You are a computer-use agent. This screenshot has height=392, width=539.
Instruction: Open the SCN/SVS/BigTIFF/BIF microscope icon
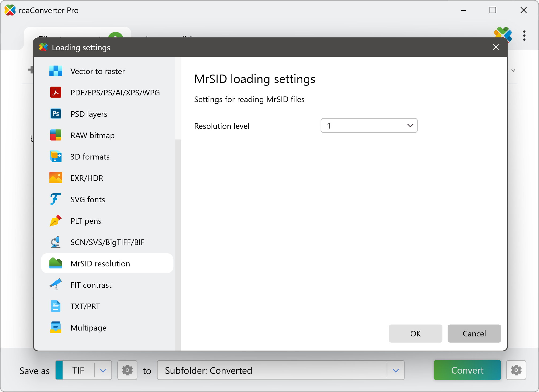pos(56,242)
